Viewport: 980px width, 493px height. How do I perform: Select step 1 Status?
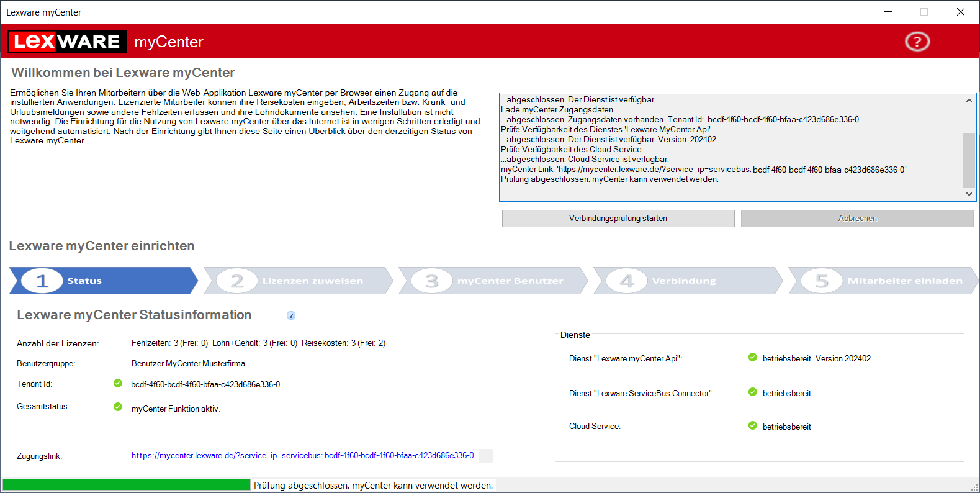[x=103, y=281]
